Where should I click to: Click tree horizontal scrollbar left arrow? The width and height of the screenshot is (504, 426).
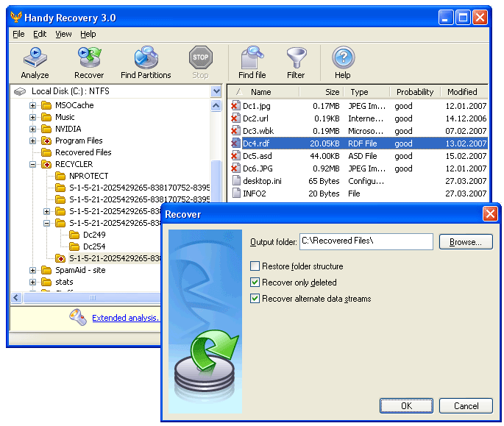coord(16,297)
